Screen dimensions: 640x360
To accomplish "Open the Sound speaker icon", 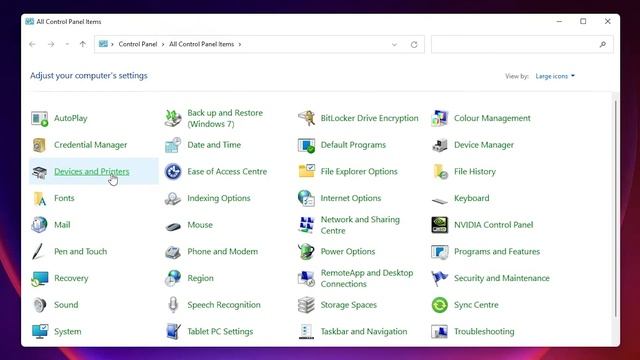I will click(x=40, y=305).
